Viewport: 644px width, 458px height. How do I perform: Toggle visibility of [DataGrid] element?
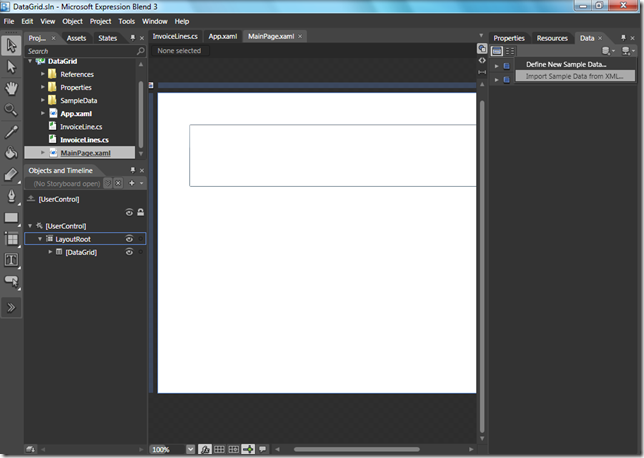129,252
